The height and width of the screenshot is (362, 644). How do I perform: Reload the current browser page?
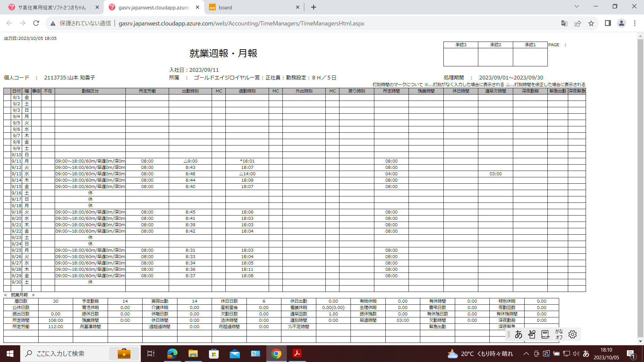(x=36, y=23)
